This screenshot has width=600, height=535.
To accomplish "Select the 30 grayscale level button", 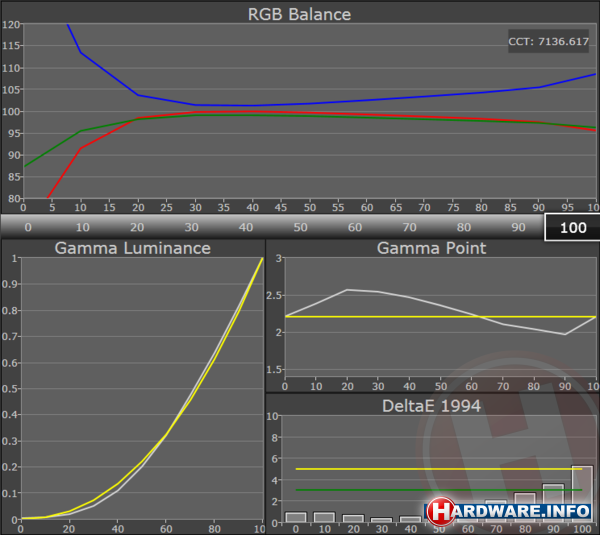I will [191, 227].
